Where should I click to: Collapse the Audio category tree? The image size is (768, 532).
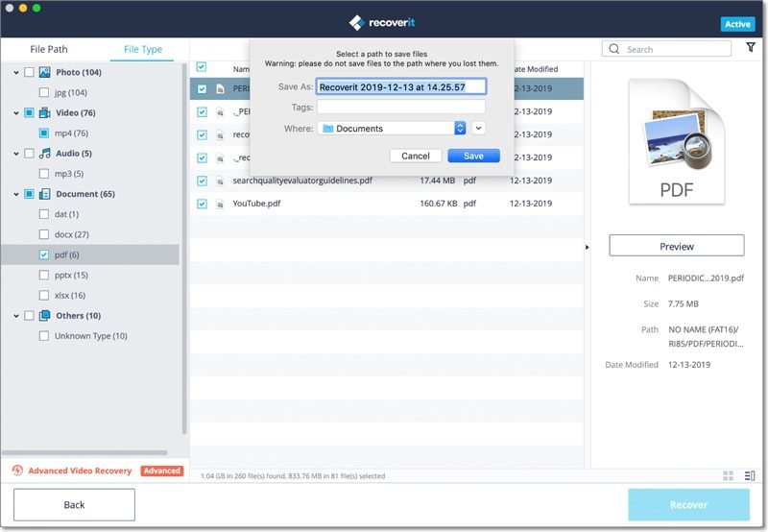coord(16,154)
